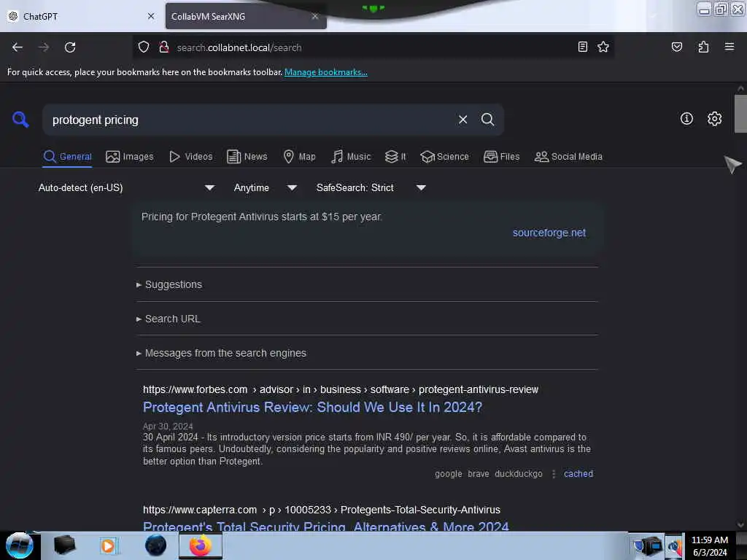Reload the current page

[x=70, y=47]
